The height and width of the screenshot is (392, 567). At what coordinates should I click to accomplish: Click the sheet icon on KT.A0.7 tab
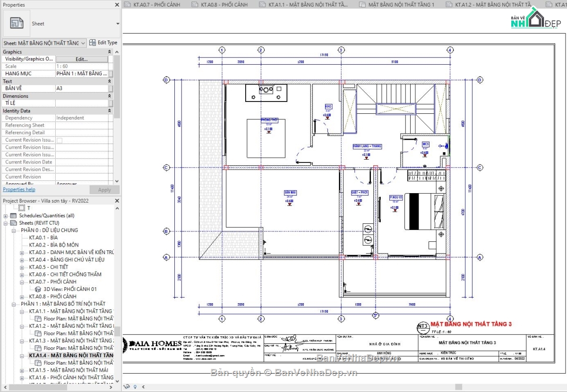click(x=127, y=5)
